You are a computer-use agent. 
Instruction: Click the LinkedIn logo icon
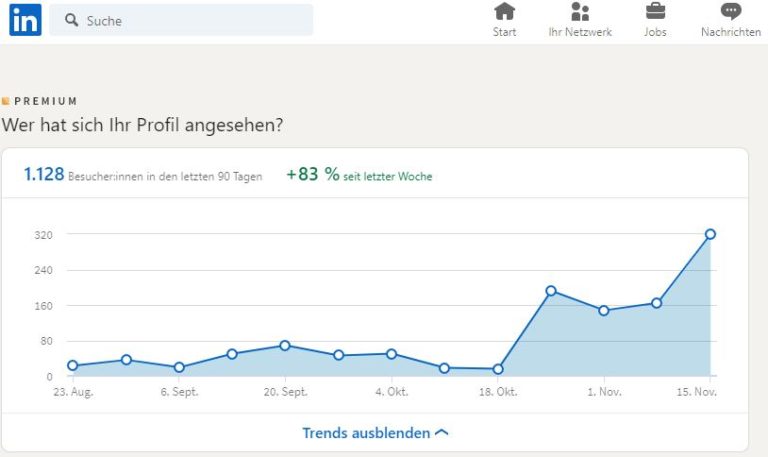pyautogui.click(x=25, y=20)
